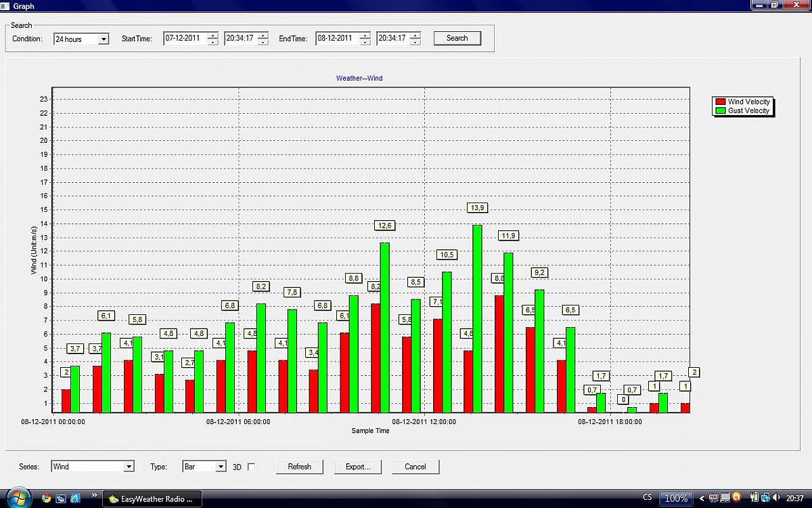812x508 pixels.
Task: Click the orange round tray icon
Action: pos(736,498)
